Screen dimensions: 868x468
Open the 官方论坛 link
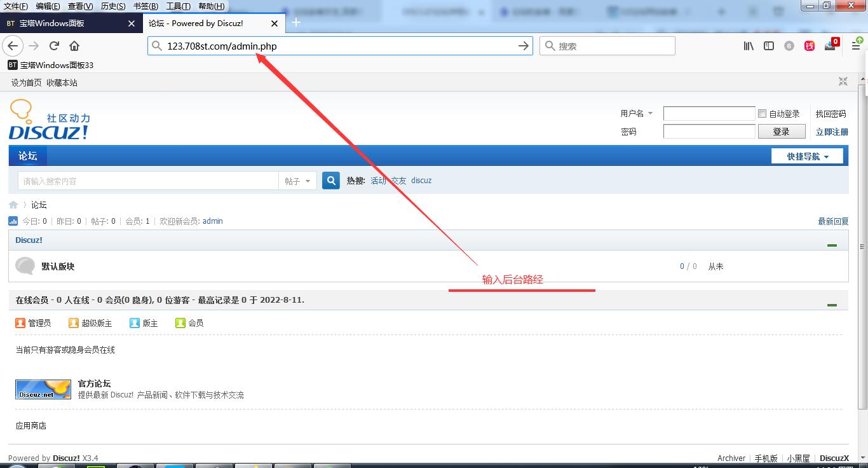(x=94, y=383)
